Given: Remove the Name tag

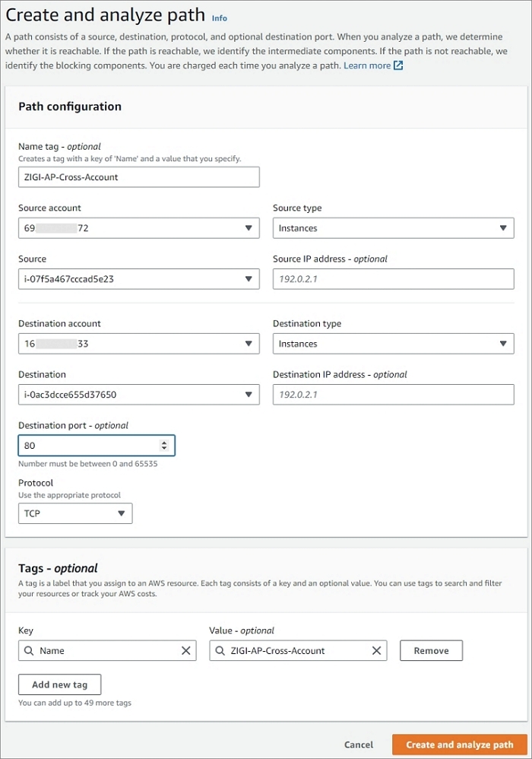Looking at the screenshot, I should (x=431, y=651).
